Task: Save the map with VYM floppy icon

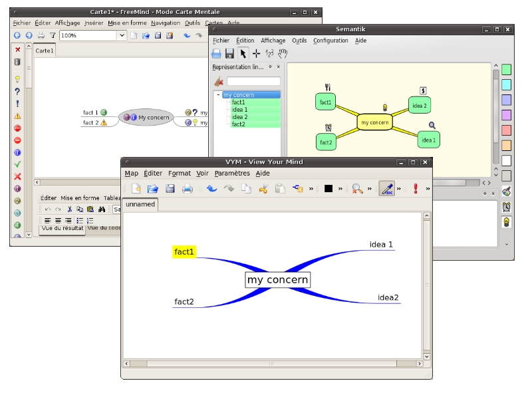Action: pyautogui.click(x=170, y=189)
